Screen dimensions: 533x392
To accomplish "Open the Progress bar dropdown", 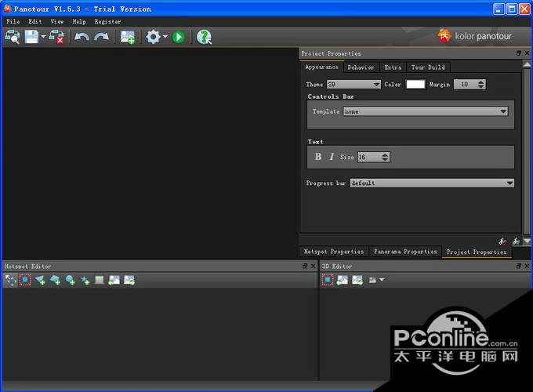I will click(432, 183).
